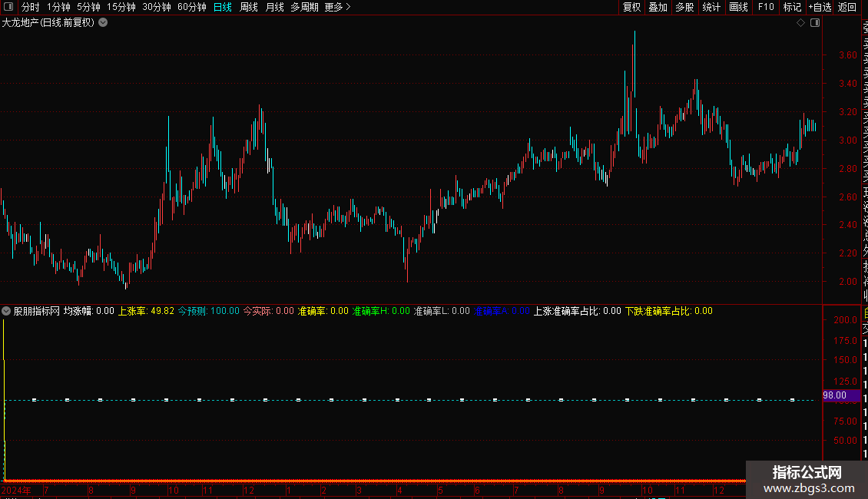Add stock with +自选 button
The image size is (868, 499).
(820, 7)
